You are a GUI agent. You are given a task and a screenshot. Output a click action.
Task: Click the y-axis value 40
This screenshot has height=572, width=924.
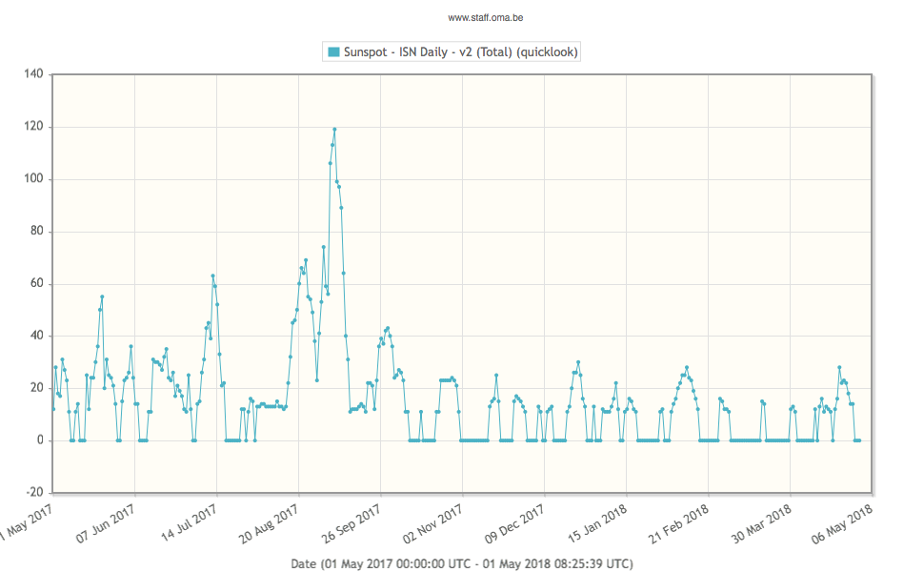tap(37, 336)
